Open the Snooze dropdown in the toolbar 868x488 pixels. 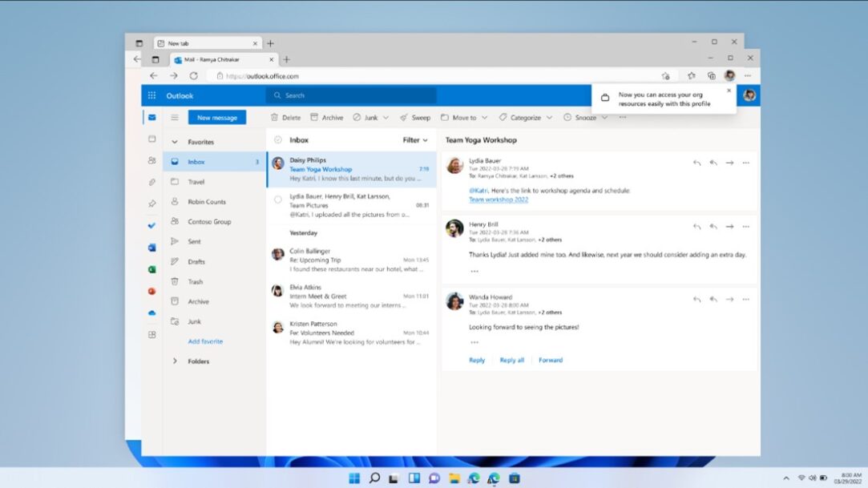coord(583,117)
